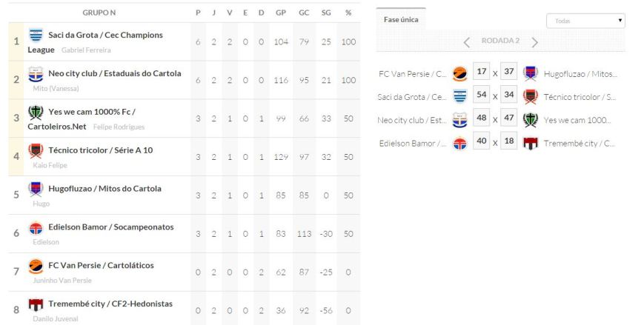644x325 pixels.
Task: Click Hugofluzao crest in standings table
Action: [36, 189]
